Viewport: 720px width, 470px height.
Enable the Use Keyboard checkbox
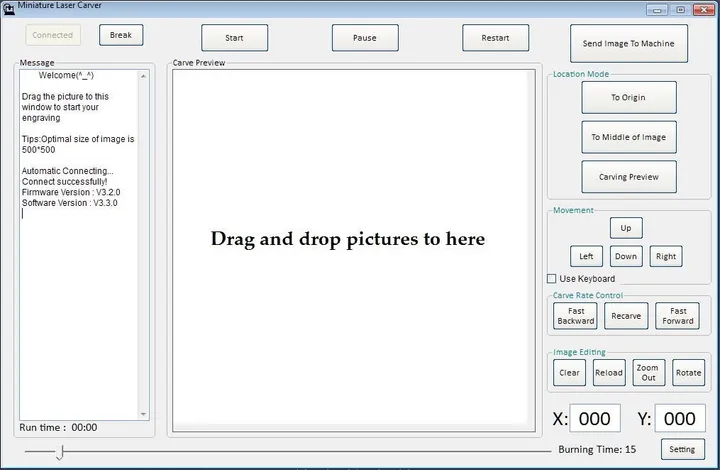click(x=553, y=278)
